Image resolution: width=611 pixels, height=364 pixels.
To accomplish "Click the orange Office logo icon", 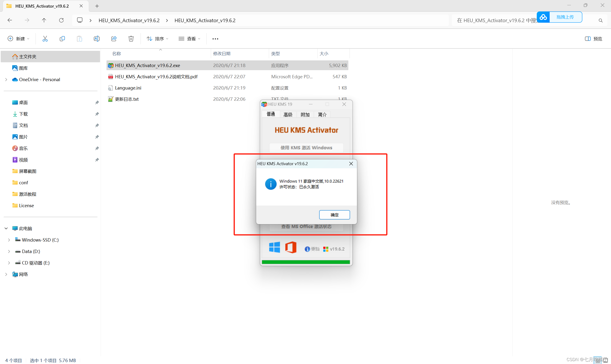I will click(x=291, y=247).
